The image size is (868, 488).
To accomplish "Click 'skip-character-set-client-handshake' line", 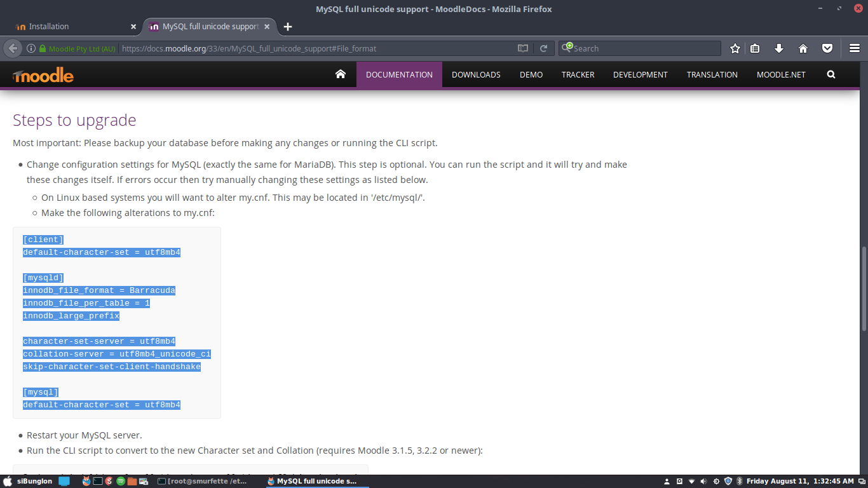I will 112,367.
